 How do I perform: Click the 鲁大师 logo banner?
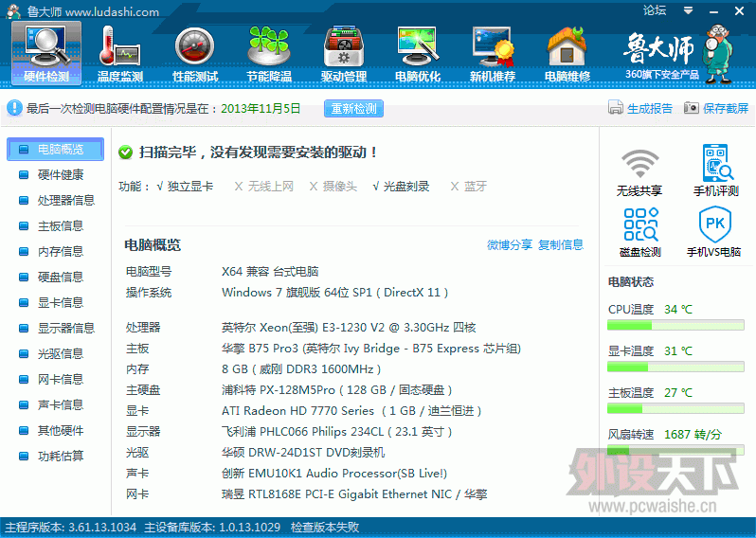coord(677,54)
